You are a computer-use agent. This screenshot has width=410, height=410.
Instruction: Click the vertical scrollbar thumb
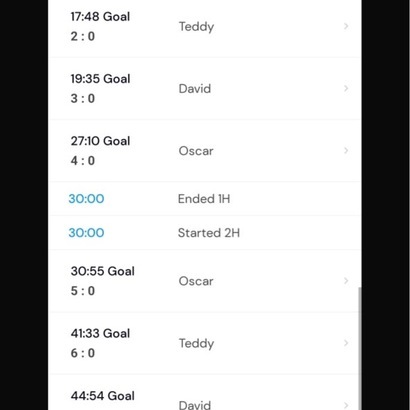[360, 348]
